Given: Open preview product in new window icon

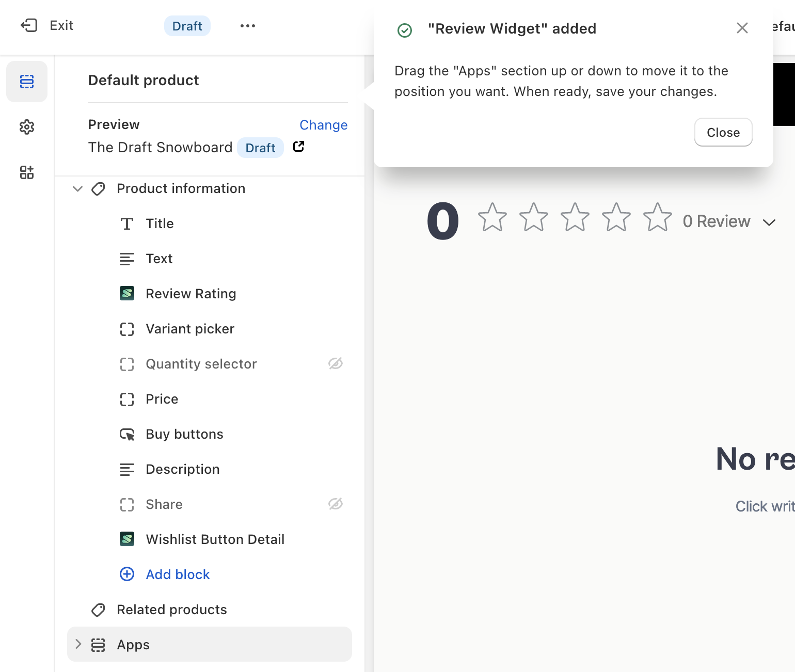Looking at the screenshot, I should [298, 147].
